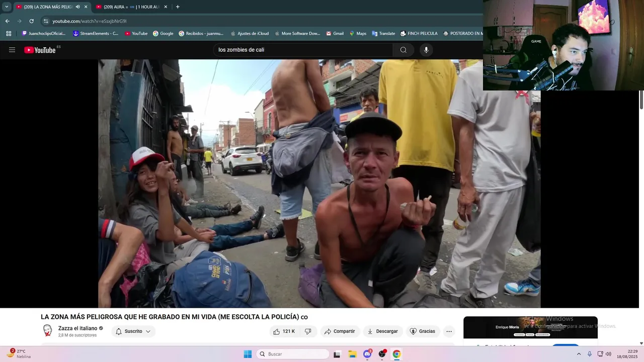The height and width of the screenshot is (362, 644).
Task: Open the YouTube guide hamburger menu
Action: point(12,50)
